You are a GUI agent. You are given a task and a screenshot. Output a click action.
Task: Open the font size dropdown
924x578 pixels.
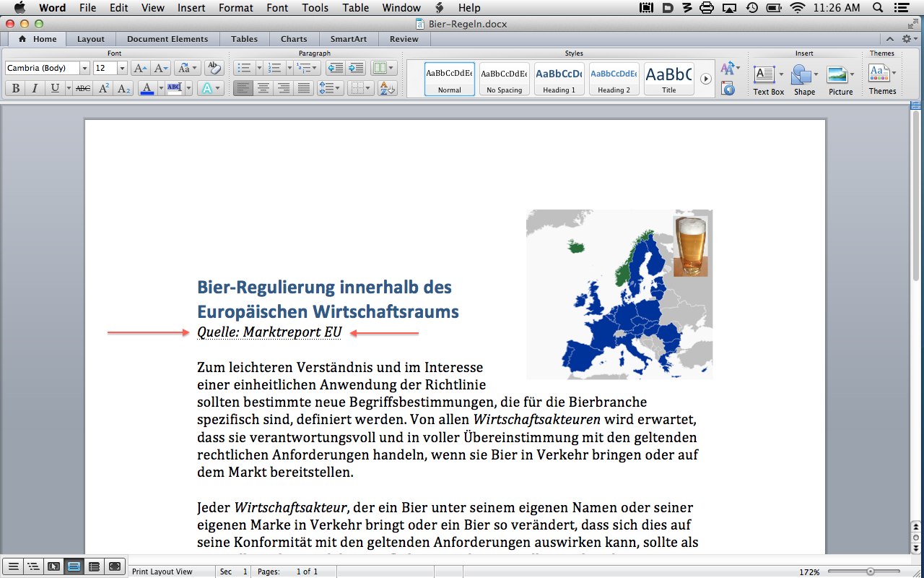click(122, 68)
